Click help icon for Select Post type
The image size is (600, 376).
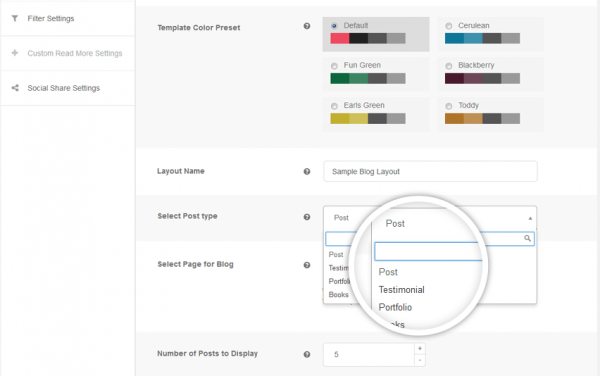307,217
